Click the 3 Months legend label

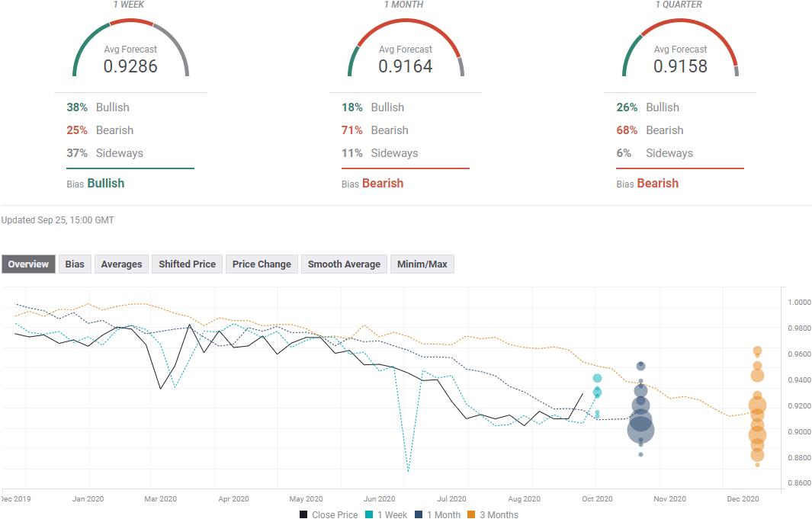coord(499,514)
